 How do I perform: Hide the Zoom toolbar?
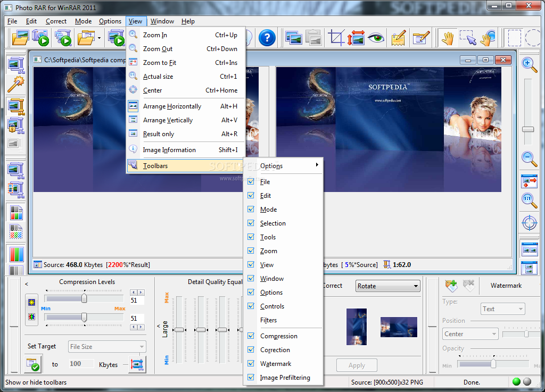251,251
